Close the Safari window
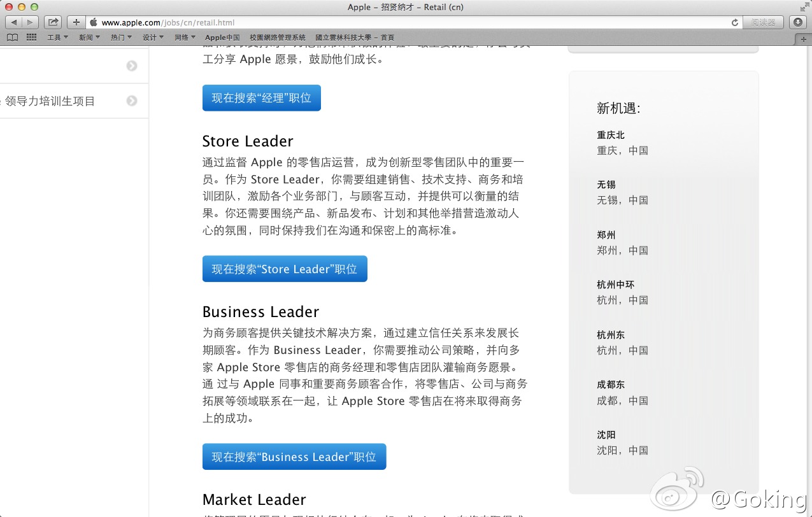This screenshot has width=812, height=517. [9, 7]
